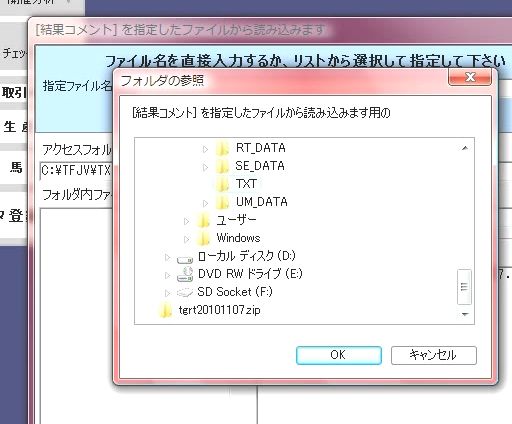Click the scrollbar down arrow in tree
512x424 pixels.
coord(465,314)
